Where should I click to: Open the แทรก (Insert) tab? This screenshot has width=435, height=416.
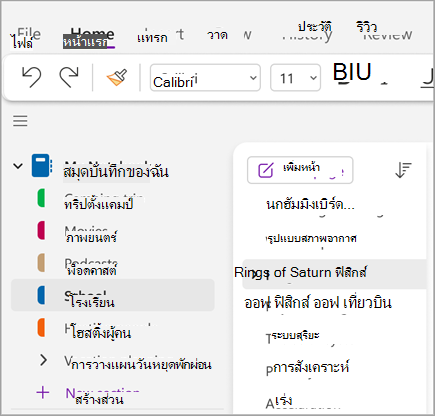[152, 38]
